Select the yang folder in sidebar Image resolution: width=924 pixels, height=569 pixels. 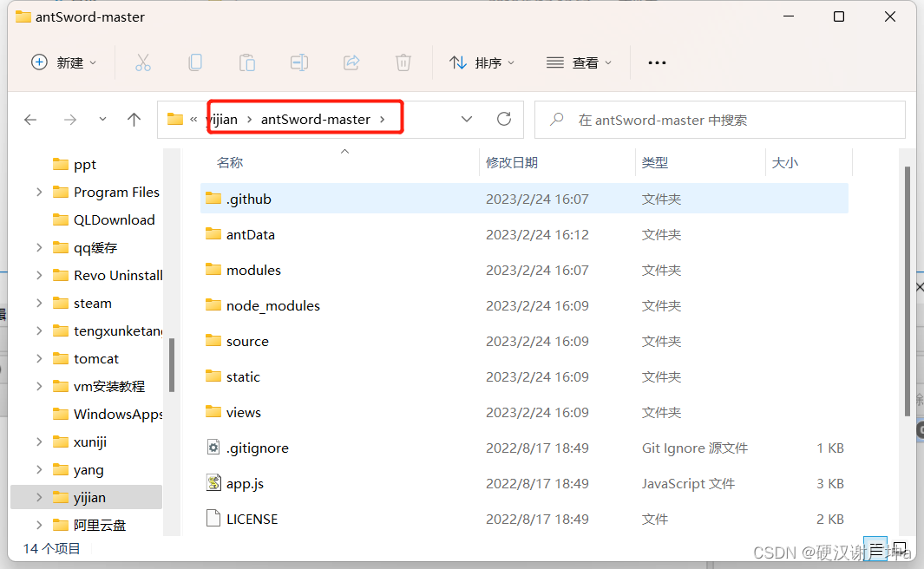click(78, 469)
